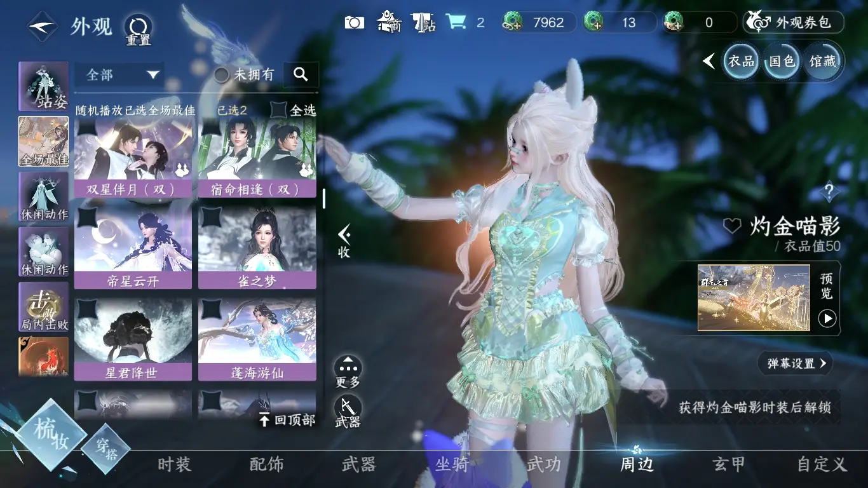
Task: Toggle the checkbox on 星君降世
Action: point(86,309)
